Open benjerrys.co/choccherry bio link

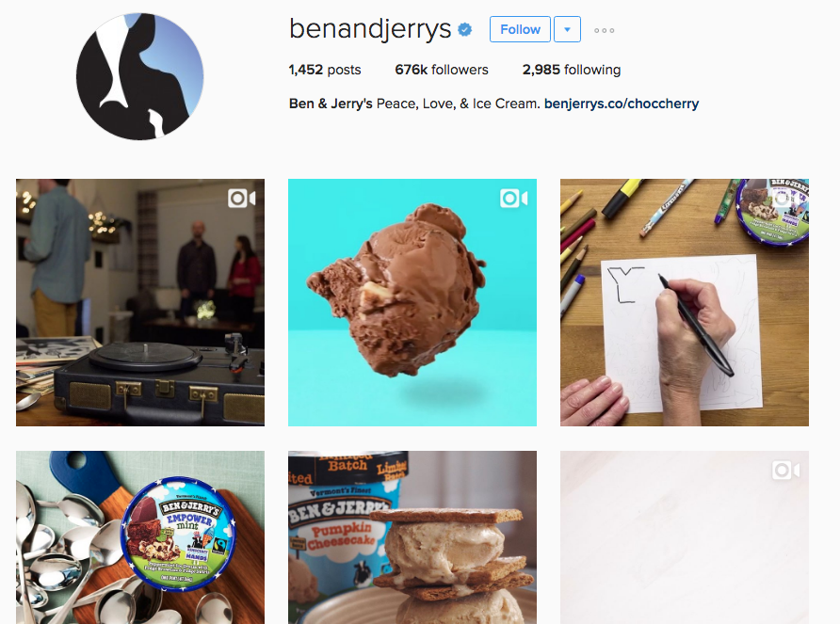click(622, 104)
